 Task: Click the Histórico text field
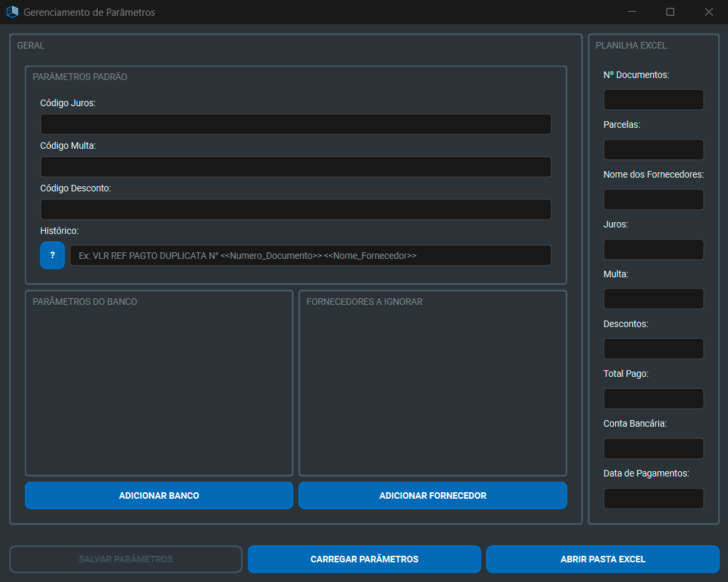coord(311,255)
